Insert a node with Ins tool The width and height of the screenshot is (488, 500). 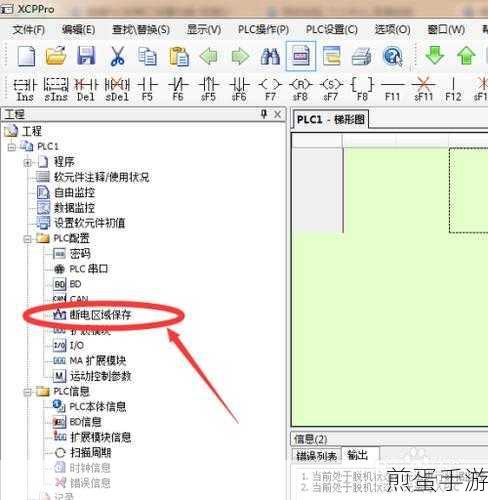(x=25, y=89)
